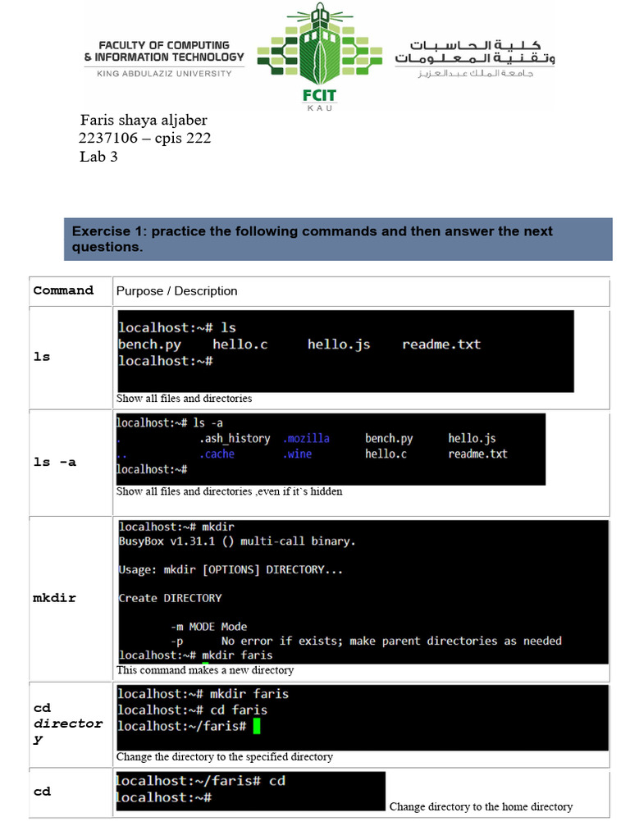Click caption 'Change the directory to the specified directory'
Screen dimensions: 630x840
pyautogui.click(x=225, y=756)
